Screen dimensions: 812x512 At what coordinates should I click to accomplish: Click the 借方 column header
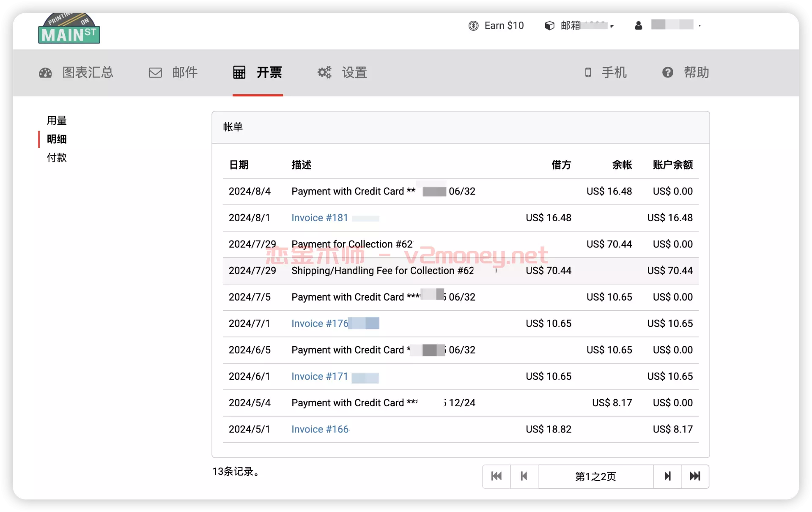(x=561, y=165)
